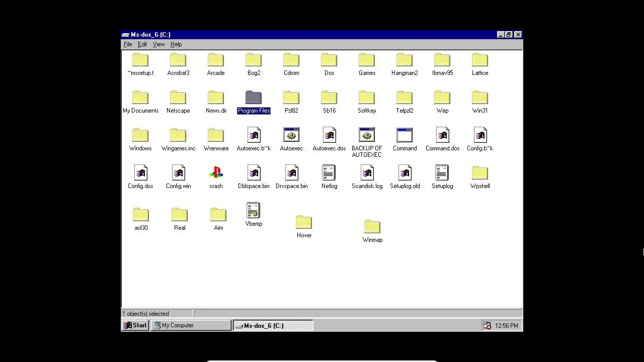Select the Winmap folder icon

pyautogui.click(x=372, y=227)
